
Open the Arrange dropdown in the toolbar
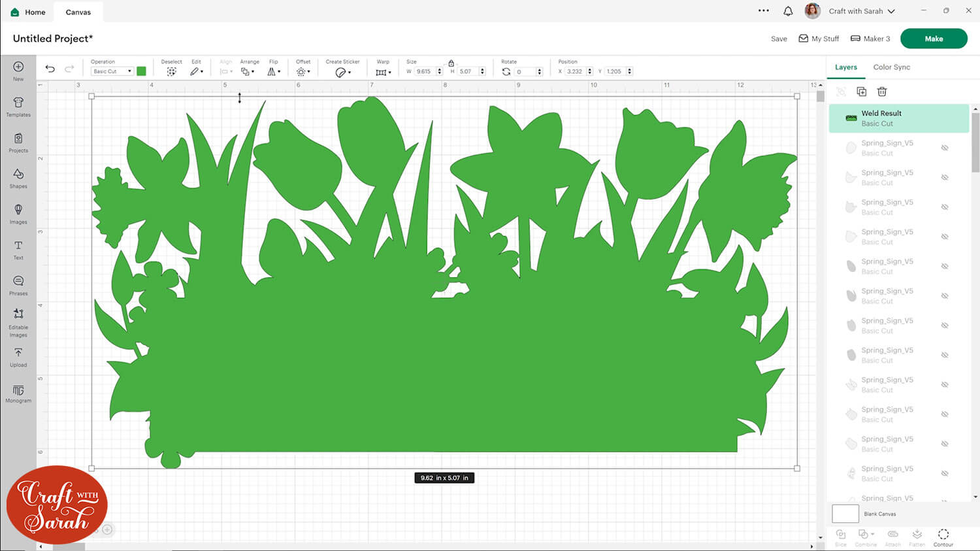249,71
